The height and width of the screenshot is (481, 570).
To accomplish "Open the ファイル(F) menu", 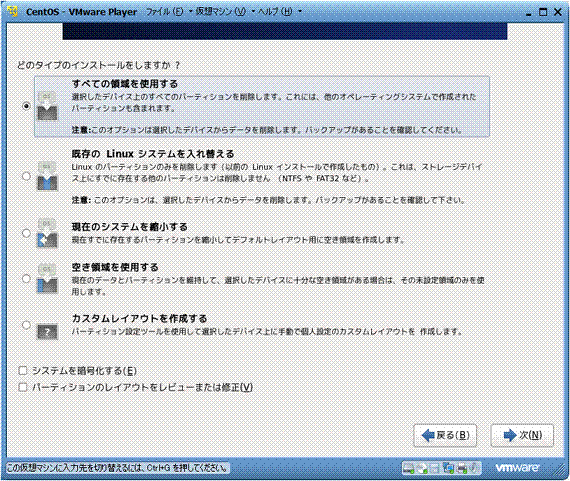I will tap(165, 12).
